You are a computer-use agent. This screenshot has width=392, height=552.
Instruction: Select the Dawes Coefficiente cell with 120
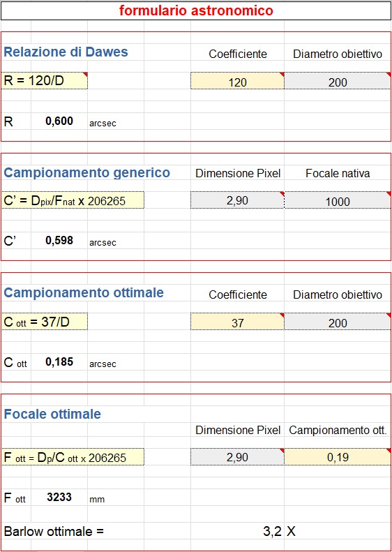click(238, 81)
